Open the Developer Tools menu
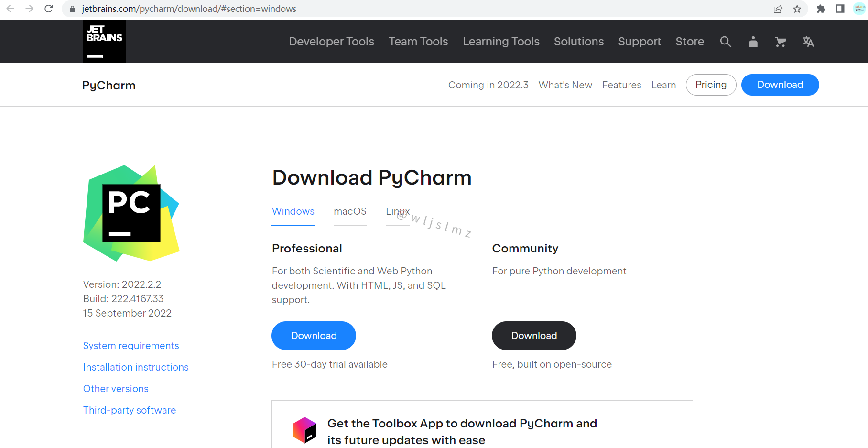The image size is (868, 448). [x=331, y=42]
